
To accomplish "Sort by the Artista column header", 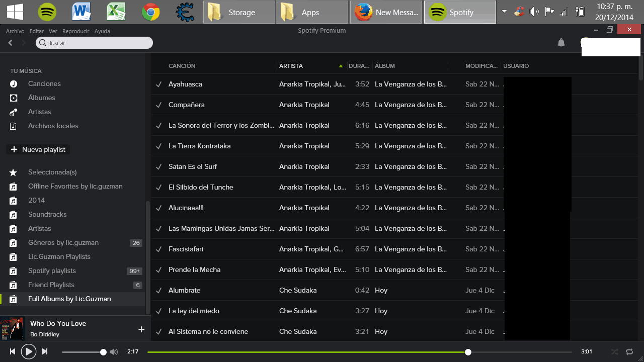I will pos(291,66).
